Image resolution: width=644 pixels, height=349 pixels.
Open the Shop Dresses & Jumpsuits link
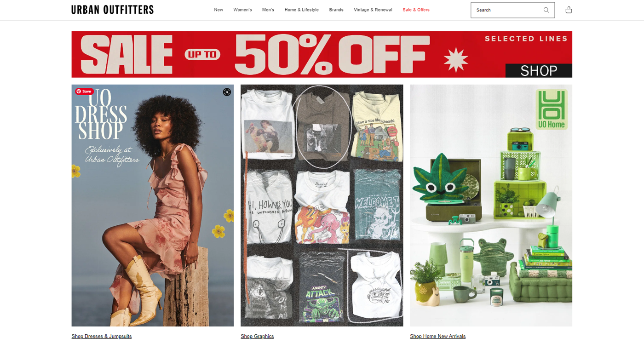coord(102,337)
